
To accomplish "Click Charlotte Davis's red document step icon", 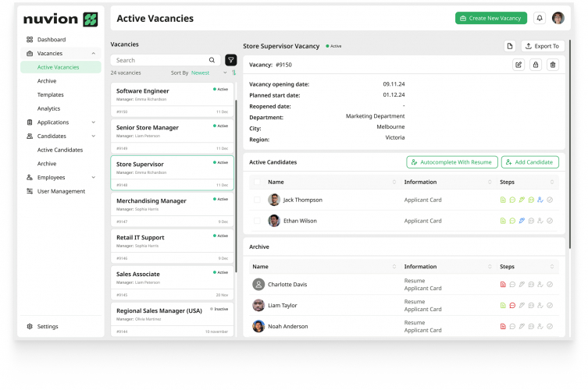I will point(503,285).
